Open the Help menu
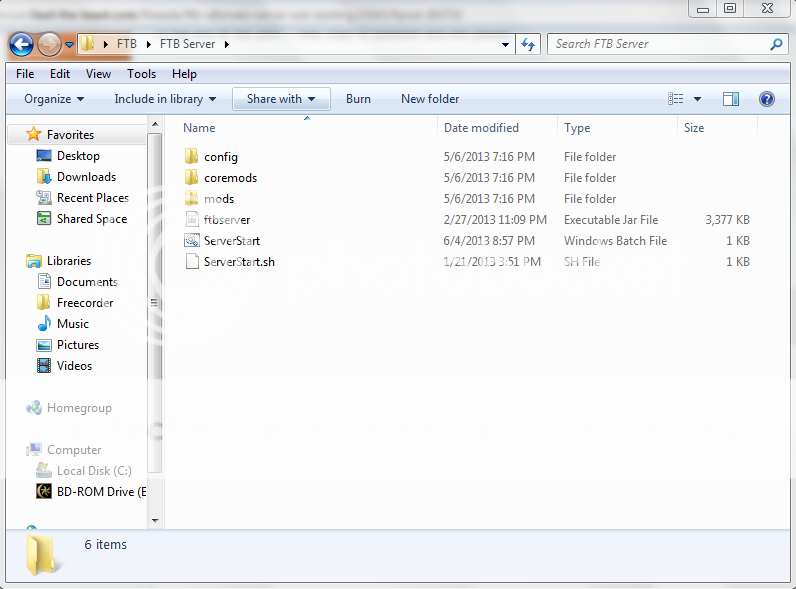Viewport: 796px width, 589px height. [x=184, y=74]
